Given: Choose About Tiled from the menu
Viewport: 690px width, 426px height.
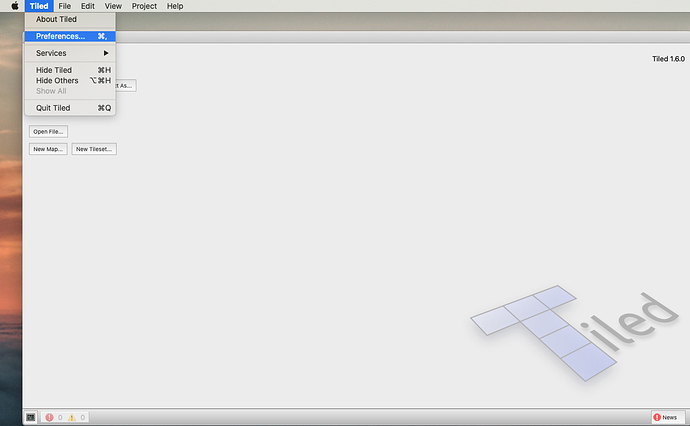Looking at the screenshot, I should [x=70, y=19].
